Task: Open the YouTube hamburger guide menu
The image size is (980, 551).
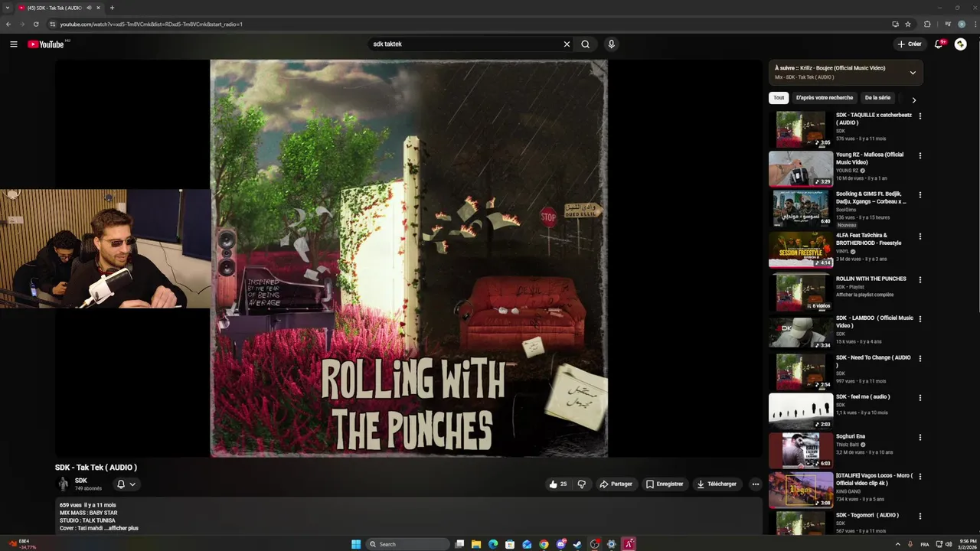Action: pyautogui.click(x=13, y=44)
